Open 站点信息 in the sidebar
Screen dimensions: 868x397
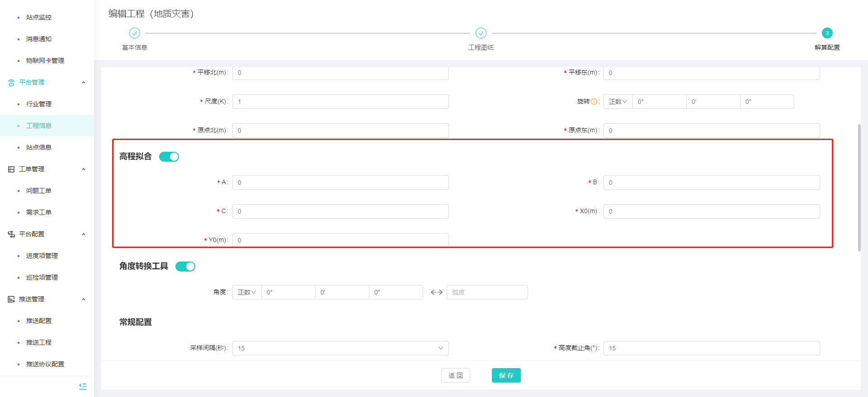point(39,147)
